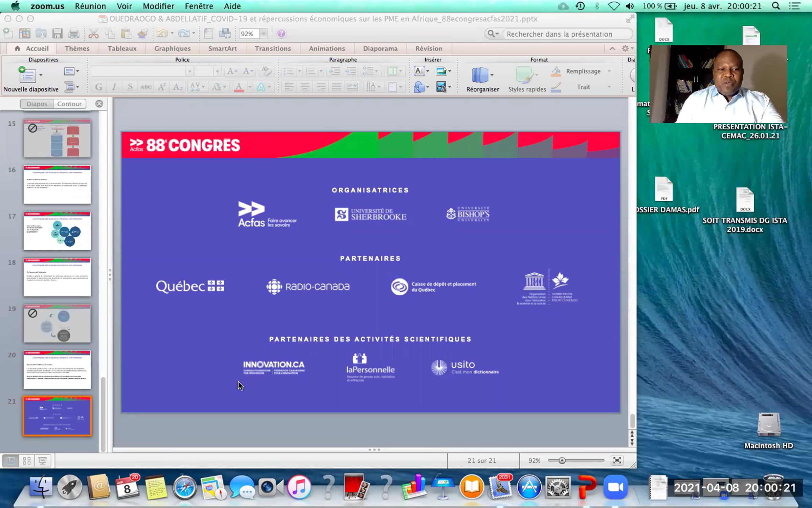Open the Styles rapides gallery icon
The image size is (812, 508).
pos(524,75)
